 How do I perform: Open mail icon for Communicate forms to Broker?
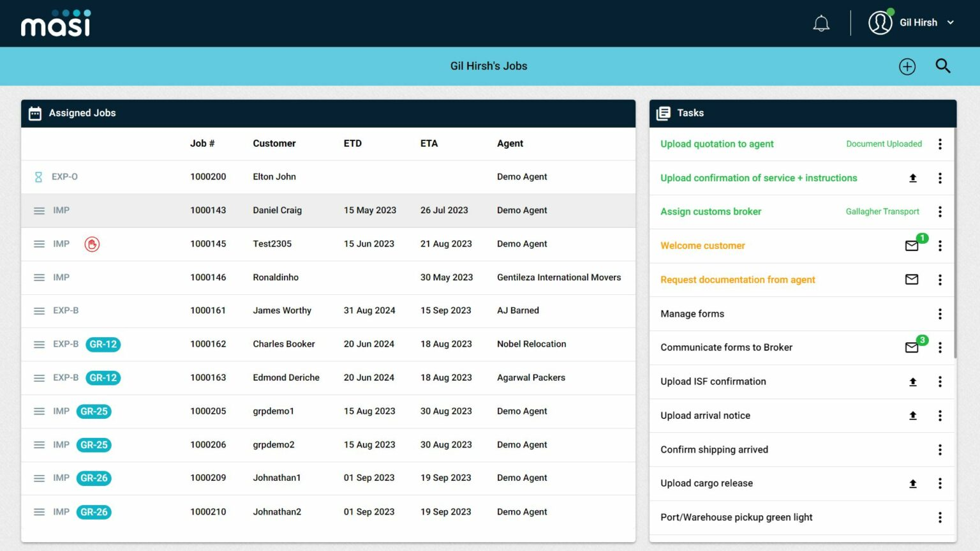point(912,347)
